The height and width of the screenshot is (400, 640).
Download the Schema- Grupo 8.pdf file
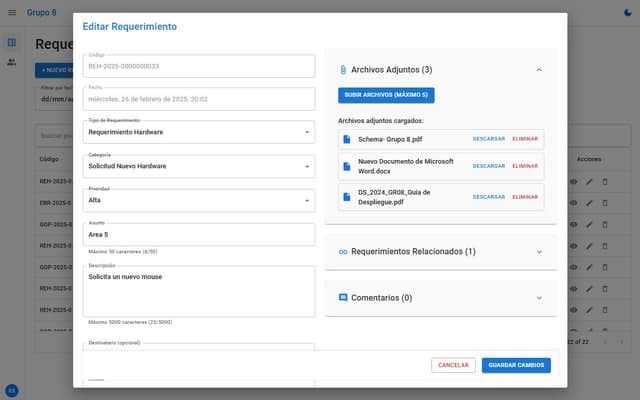[488, 139]
